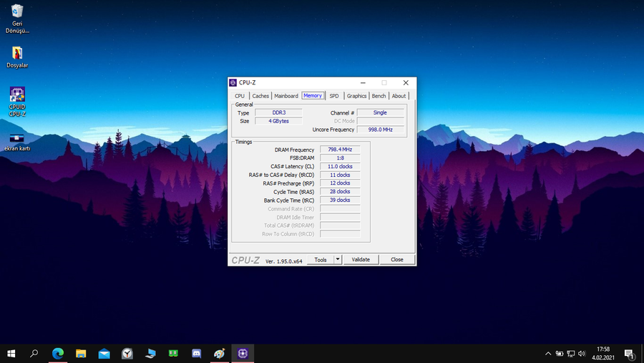Click the battery power tray icon
Image resolution: width=644 pixels, height=363 pixels.
click(x=560, y=354)
